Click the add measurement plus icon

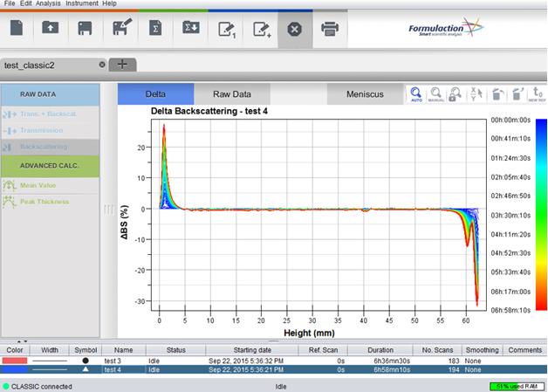(262, 30)
